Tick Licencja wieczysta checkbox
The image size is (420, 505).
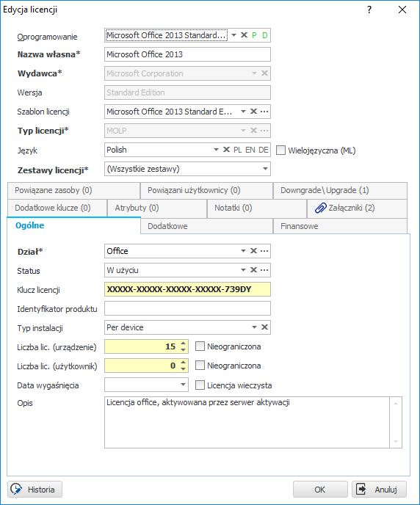click(x=200, y=385)
